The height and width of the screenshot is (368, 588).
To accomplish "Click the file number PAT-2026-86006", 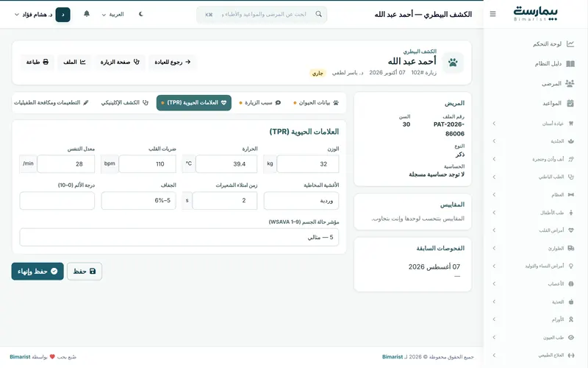I will (x=449, y=129).
